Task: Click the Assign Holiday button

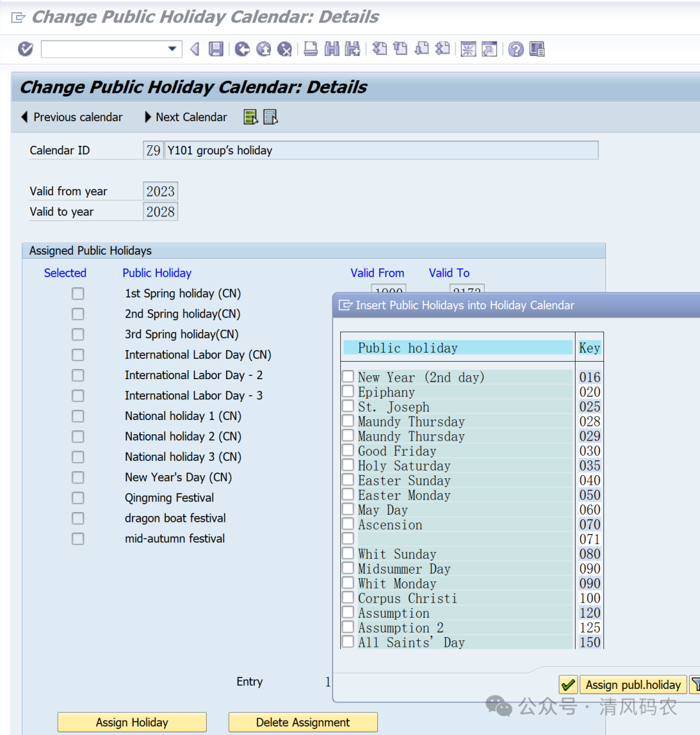Action: click(x=132, y=722)
